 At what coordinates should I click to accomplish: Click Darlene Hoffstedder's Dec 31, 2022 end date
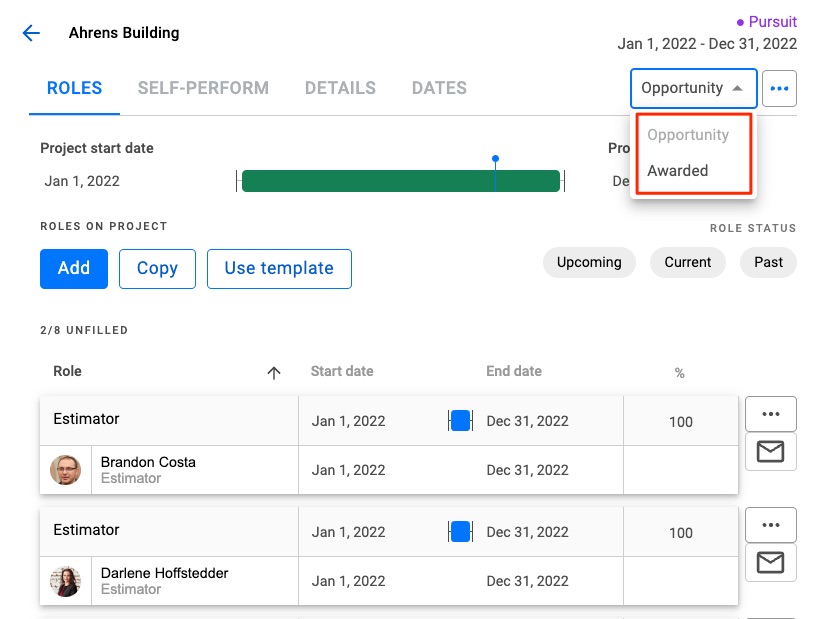click(x=527, y=581)
